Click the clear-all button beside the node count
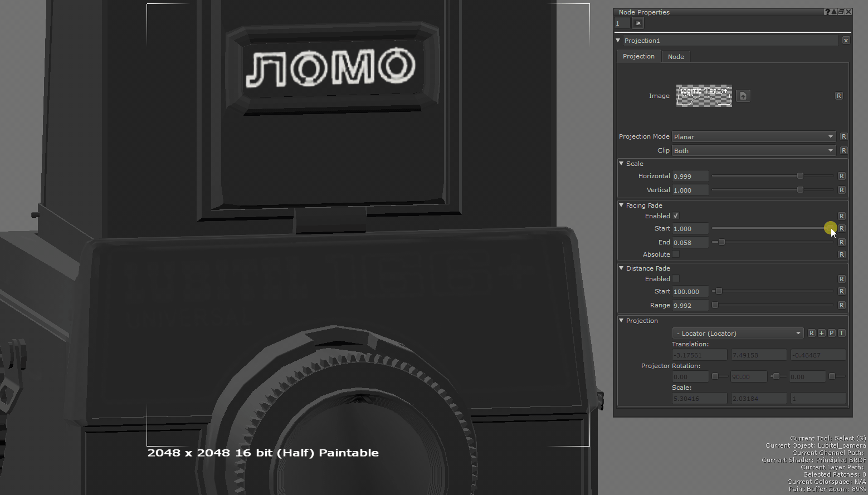868x495 pixels. pyautogui.click(x=638, y=23)
